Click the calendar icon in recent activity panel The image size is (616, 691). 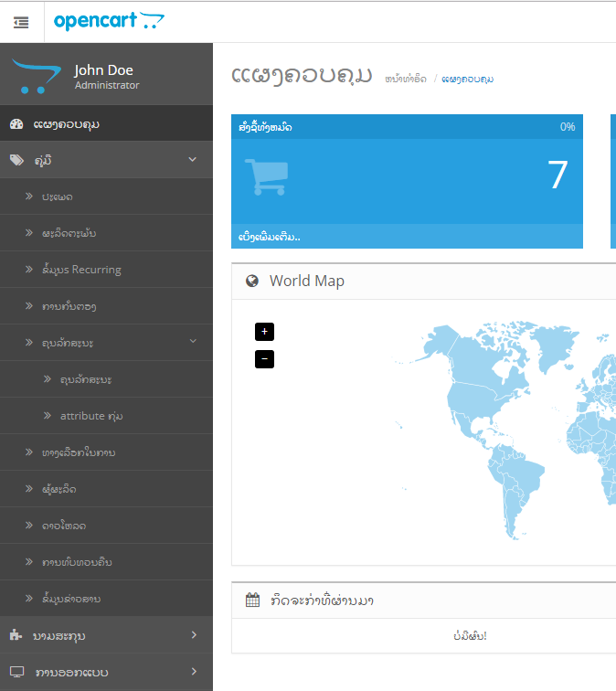tap(252, 600)
